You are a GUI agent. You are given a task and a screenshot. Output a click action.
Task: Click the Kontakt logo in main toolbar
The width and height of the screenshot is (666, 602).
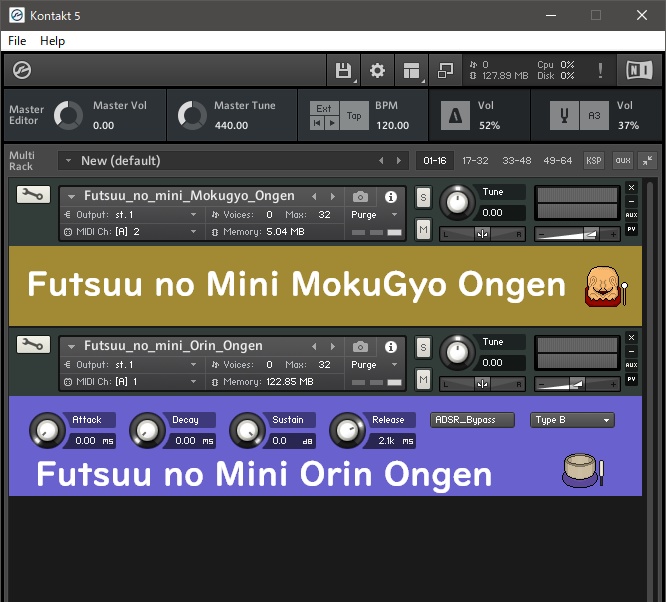point(22,70)
